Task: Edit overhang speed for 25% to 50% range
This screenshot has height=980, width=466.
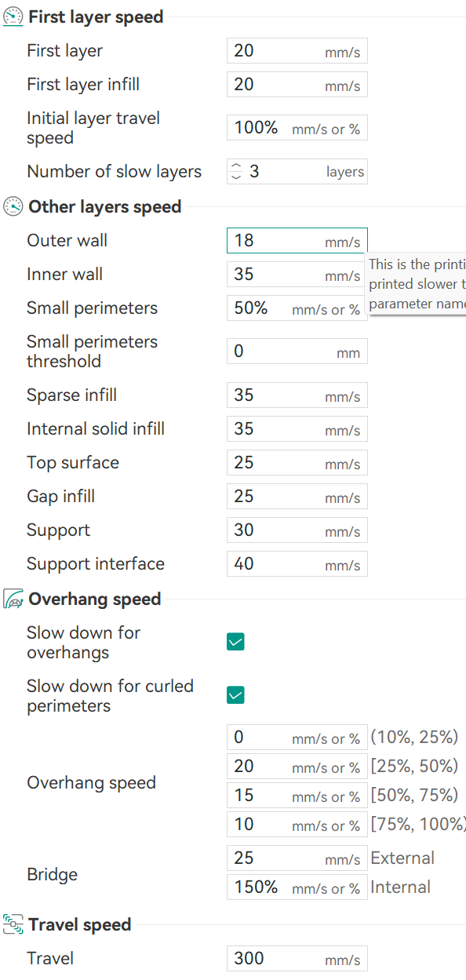Action: pos(297,767)
